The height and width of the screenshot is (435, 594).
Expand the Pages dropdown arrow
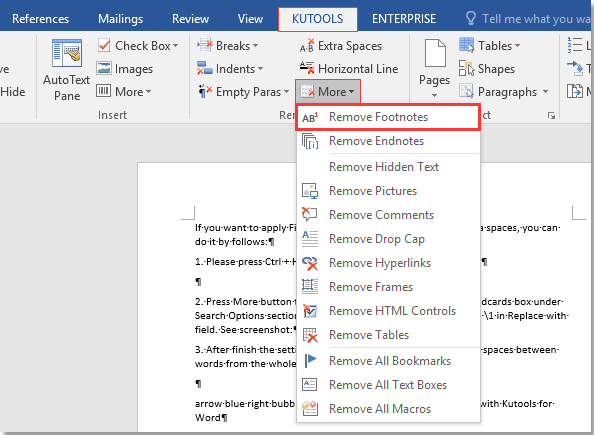coord(435,95)
